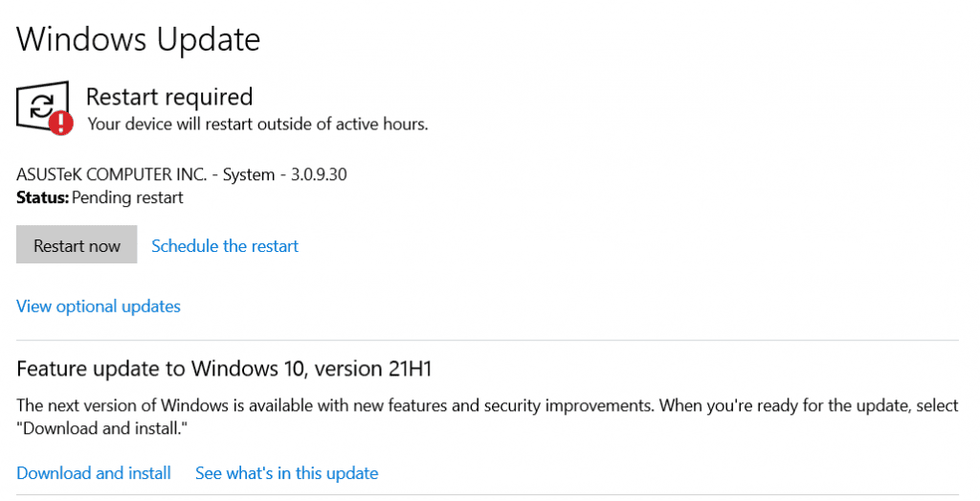
Task: Click the divider above Feature update section
Action: tap(487, 340)
